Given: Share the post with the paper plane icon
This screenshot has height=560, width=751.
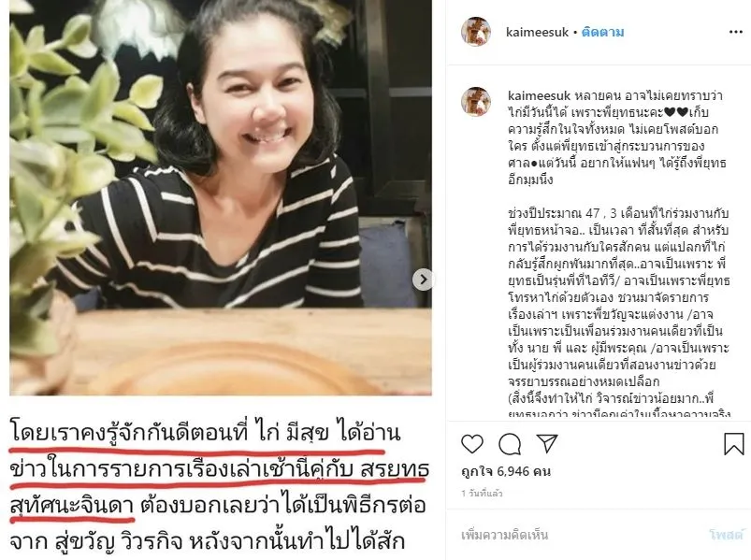Looking at the screenshot, I should (x=547, y=444).
